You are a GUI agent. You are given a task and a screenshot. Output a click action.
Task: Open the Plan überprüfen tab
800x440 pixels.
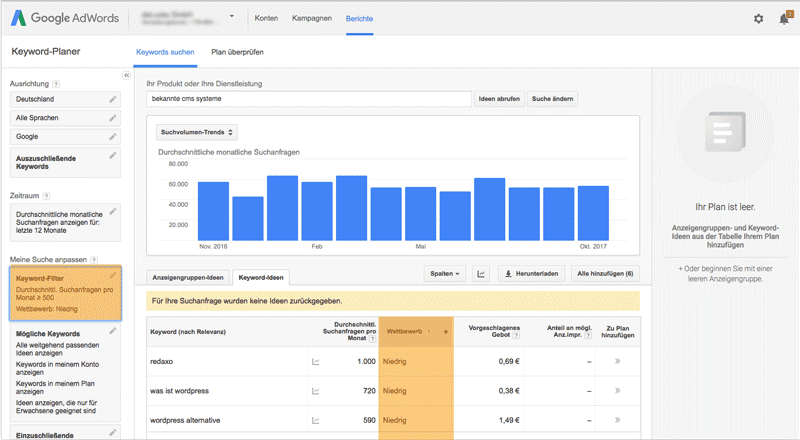tap(237, 51)
